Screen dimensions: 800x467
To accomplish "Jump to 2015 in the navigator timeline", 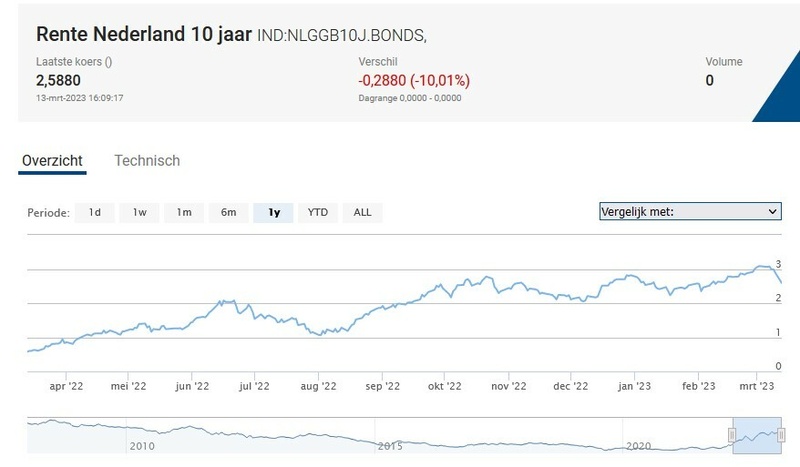I will [390, 446].
